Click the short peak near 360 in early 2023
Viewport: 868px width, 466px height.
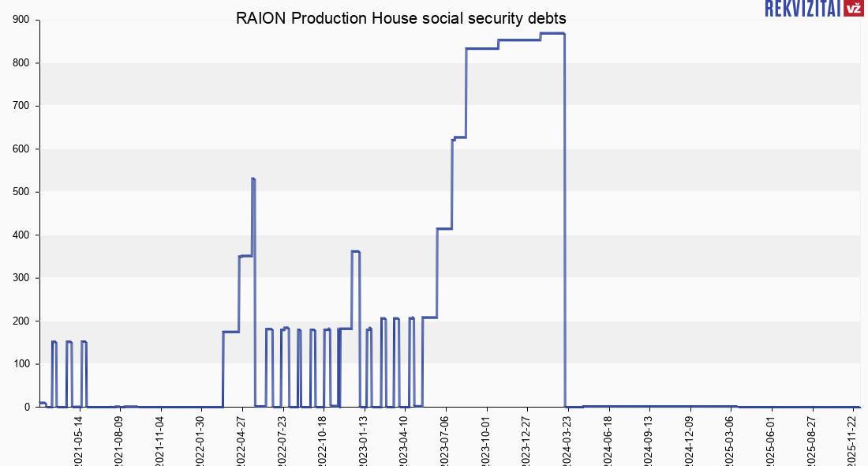pyautogui.click(x=355, y=251)
